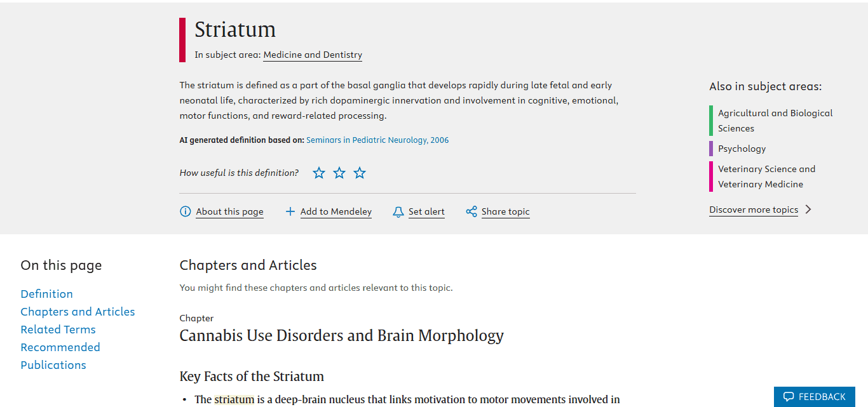Rate definition with the second star
Screen dimensions: 868x407
coord(339,173)
